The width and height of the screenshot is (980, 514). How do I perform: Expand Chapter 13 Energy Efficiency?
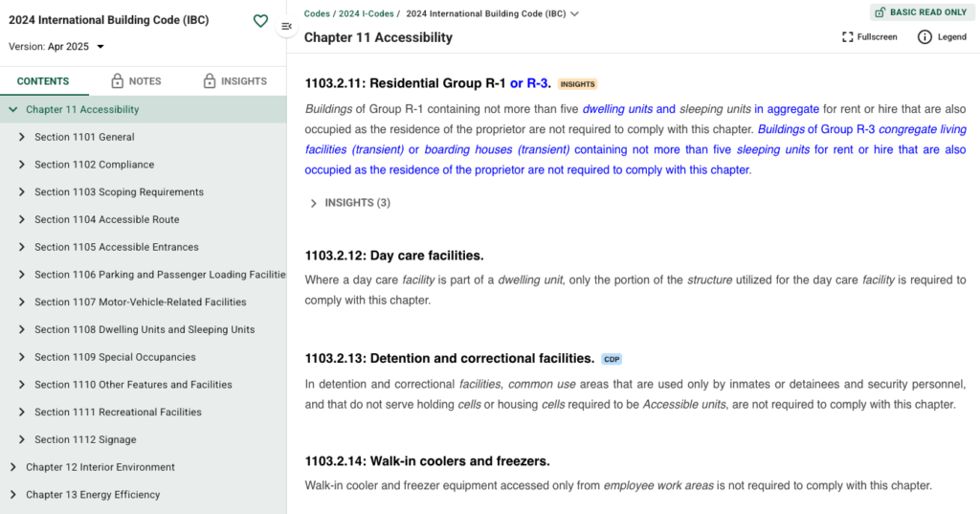pyautogui.click(x=13, y=495)
